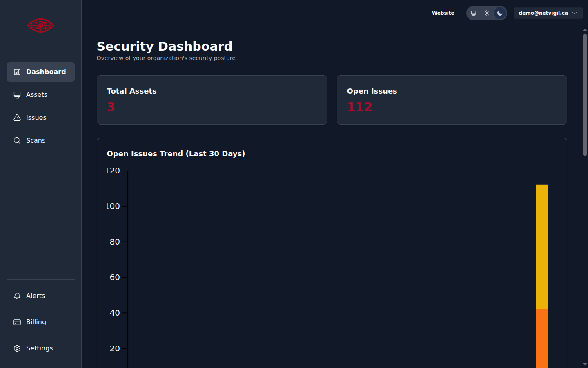This screenshot has width=588, height=368.
Task: Click the NetVigil red eye logo
Action: 41,25
